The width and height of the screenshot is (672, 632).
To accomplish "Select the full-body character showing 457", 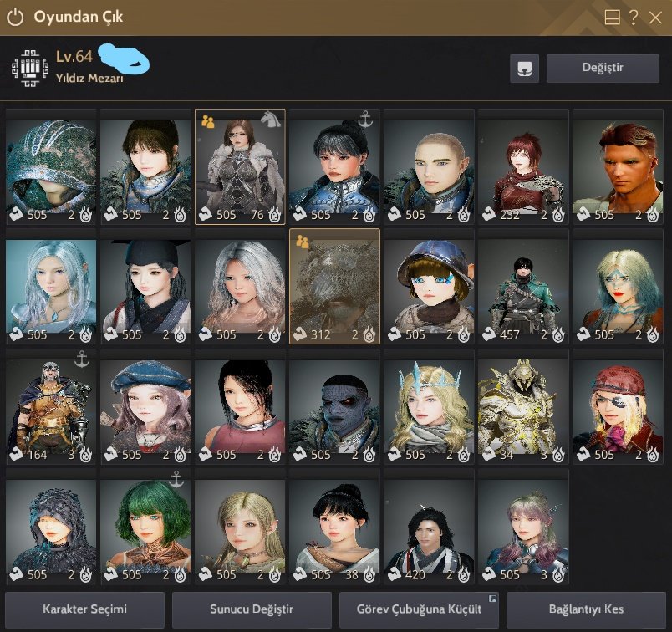I will point(523,287).
